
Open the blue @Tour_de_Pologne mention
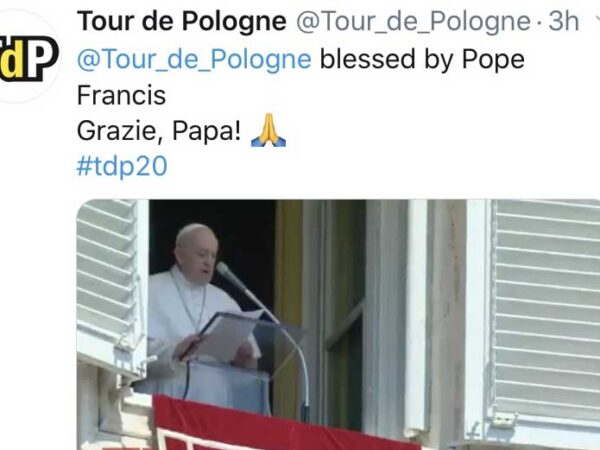click(x=194, y=60)
